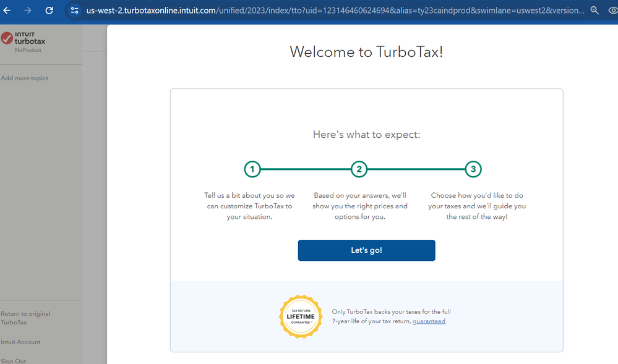This screenshot has height=364, width=618.
Task: Click the step 2 circle
Action: point(359,169)
